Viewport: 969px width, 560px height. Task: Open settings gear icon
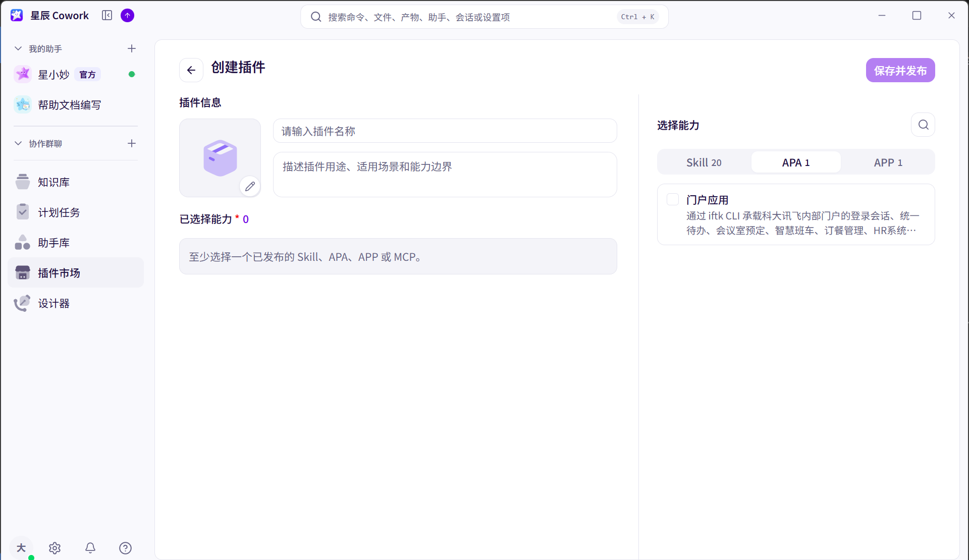[x=55, y=548]
